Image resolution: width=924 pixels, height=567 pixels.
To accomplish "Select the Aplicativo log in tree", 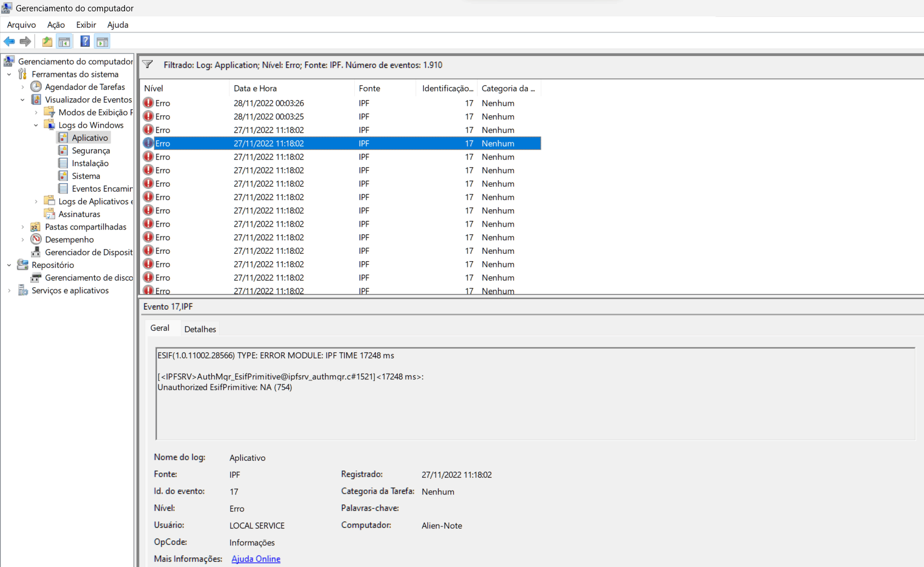I will [x=90, y=137].
